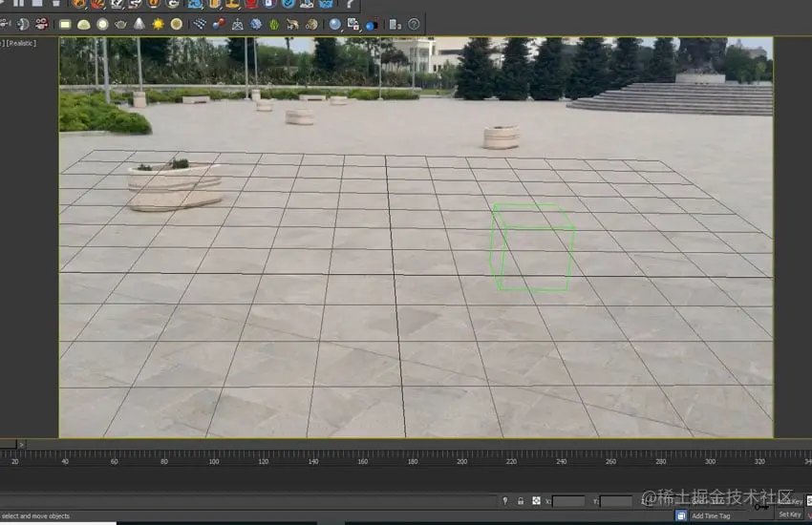Click frame 200 on the timeline
Viewport: 812px width, 525px height.
click(x=462, y=461)
